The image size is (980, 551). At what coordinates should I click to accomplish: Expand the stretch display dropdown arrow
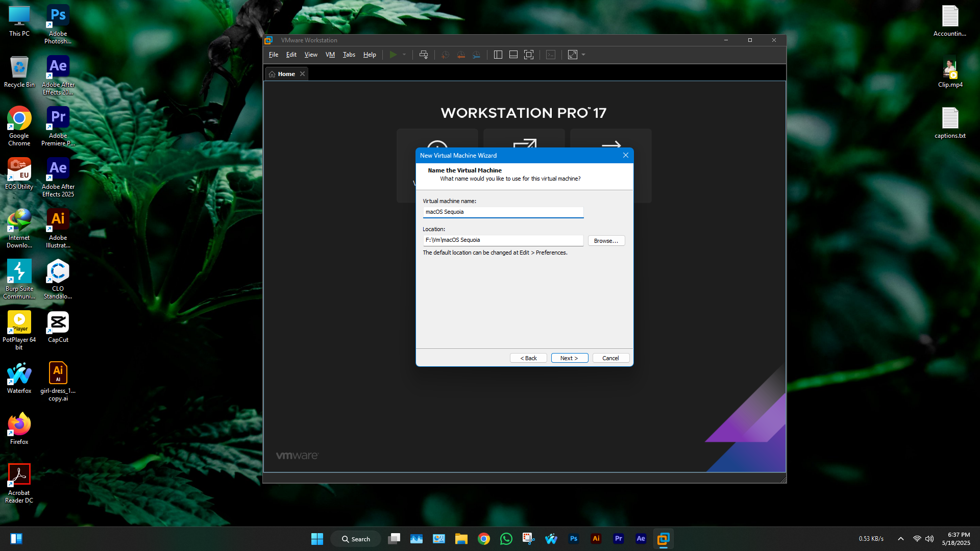[x=583, y=55]
